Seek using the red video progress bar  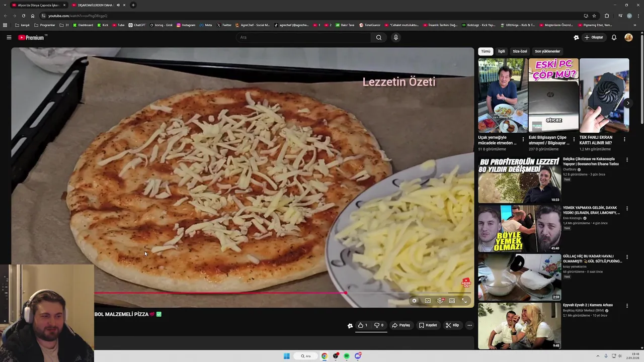tap(282, 293)
